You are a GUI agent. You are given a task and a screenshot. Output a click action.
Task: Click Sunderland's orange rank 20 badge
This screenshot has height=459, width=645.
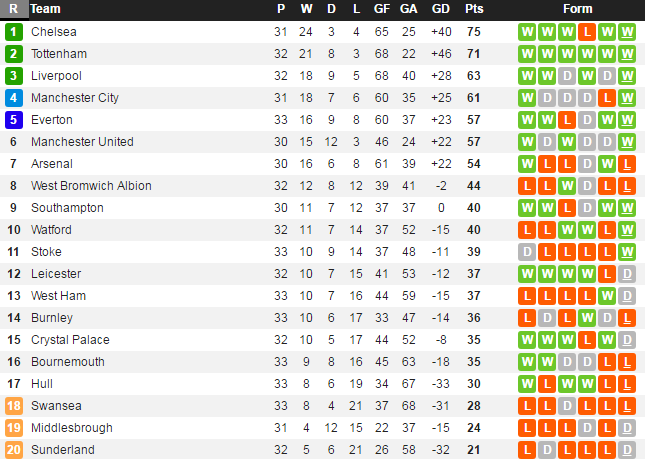(x=13, y=449)
